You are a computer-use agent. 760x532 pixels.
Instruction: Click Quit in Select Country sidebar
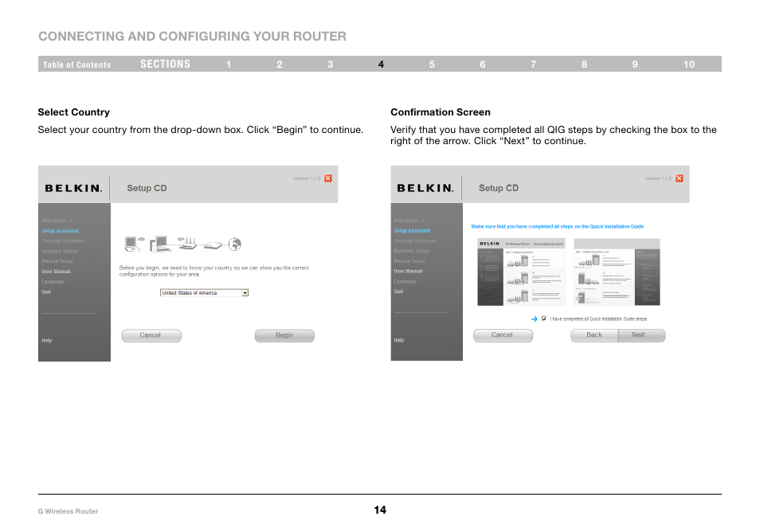tap(46, 291)
